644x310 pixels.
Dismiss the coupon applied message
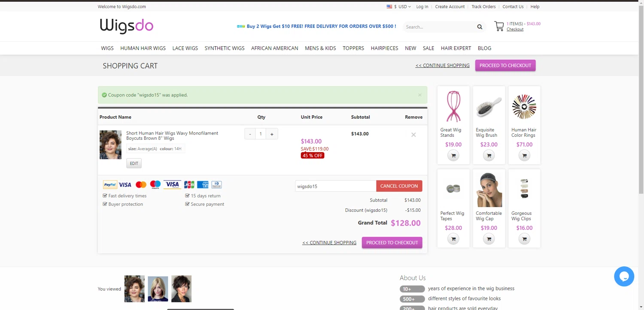point(420,95)
